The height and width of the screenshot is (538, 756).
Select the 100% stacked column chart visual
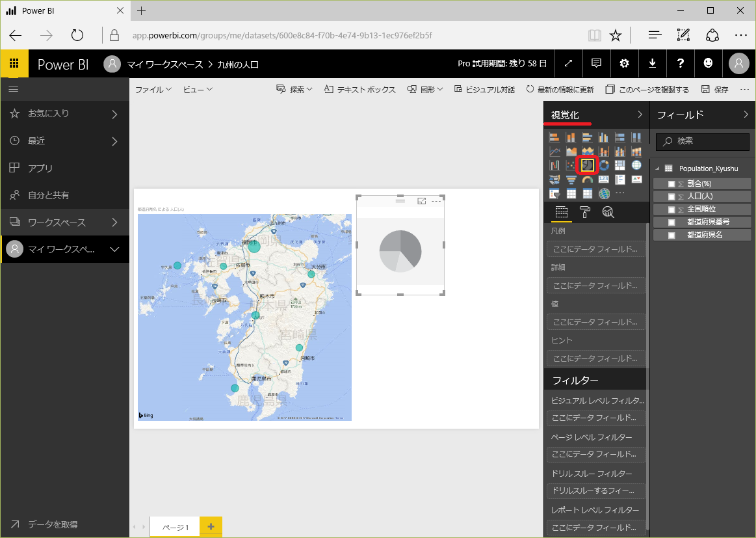[636, 137]
